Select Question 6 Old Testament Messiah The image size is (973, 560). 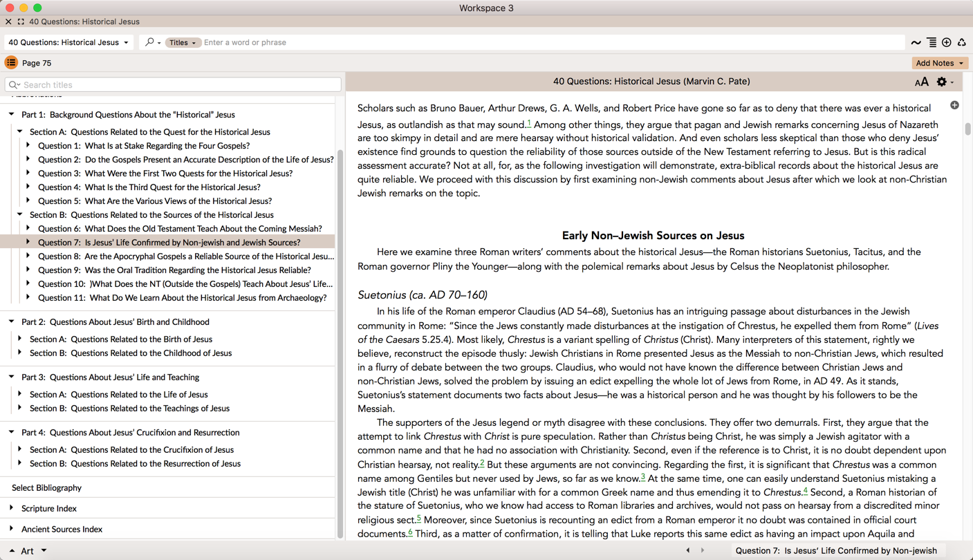coord(180,229)
